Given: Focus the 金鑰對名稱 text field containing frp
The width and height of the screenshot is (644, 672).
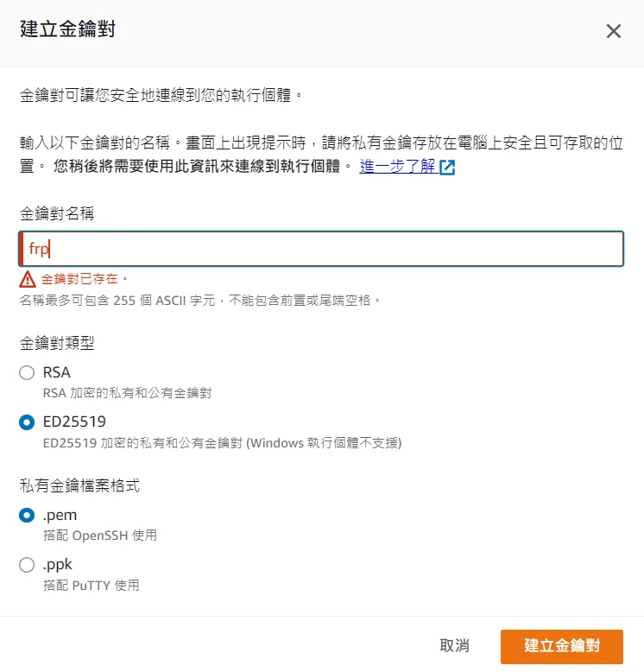Looking at the screenshot, I should pos(321,249).
